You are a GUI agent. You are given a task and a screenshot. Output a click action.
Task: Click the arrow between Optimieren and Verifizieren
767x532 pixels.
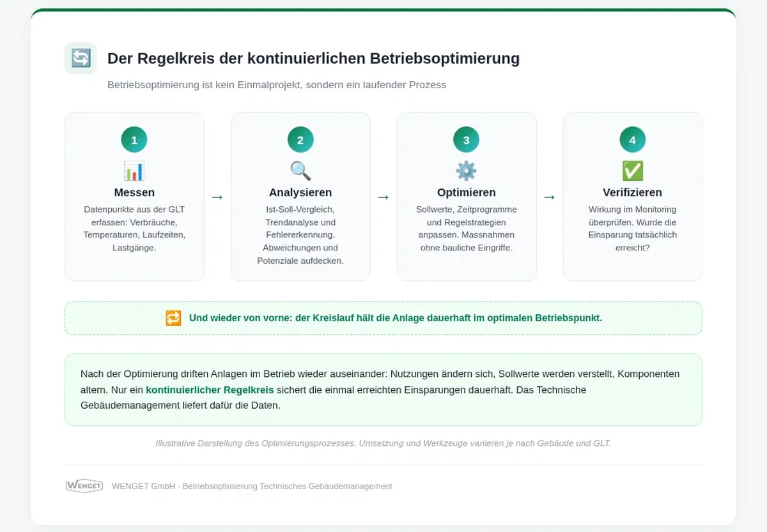tap(550, 197)
